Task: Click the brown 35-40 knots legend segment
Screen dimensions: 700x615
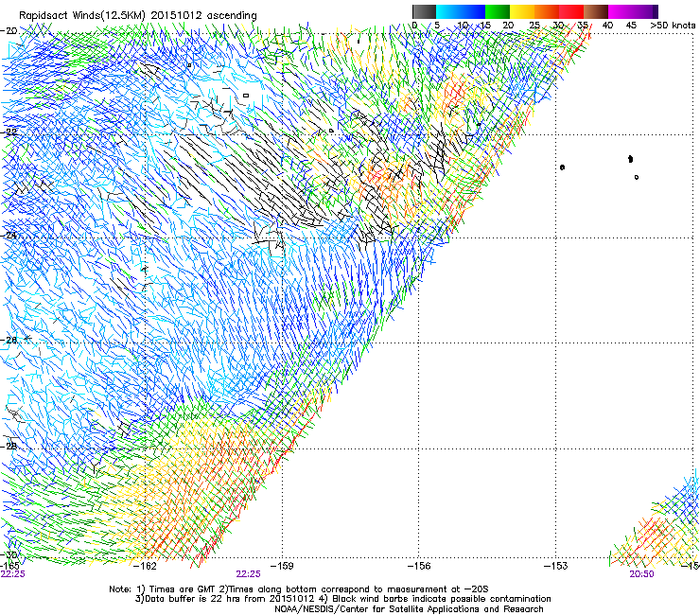Action: coord(596,11)
